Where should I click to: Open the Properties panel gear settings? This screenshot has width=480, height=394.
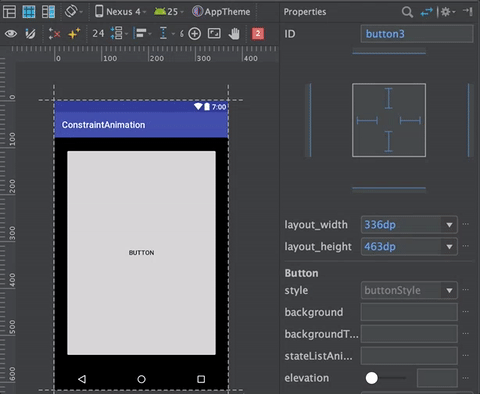coord(448,12)
